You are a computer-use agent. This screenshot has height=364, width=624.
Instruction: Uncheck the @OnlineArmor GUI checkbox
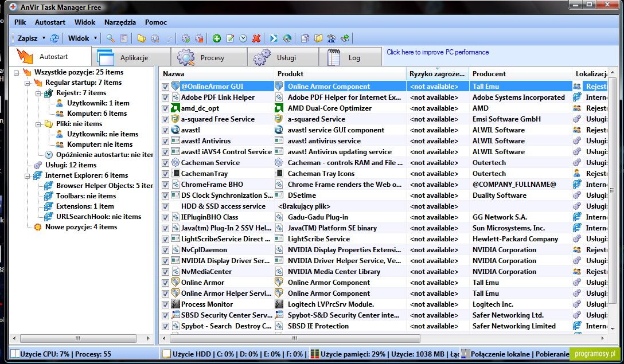[166, 87]
